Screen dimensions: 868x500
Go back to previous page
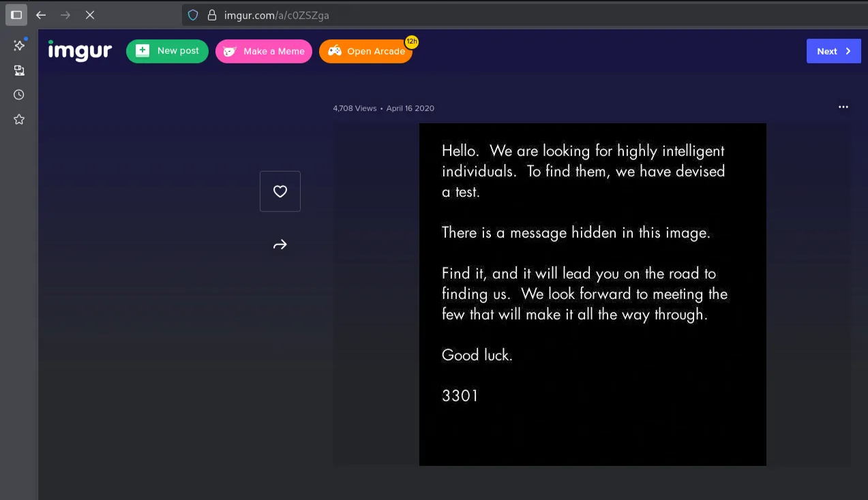coord(41,14)
